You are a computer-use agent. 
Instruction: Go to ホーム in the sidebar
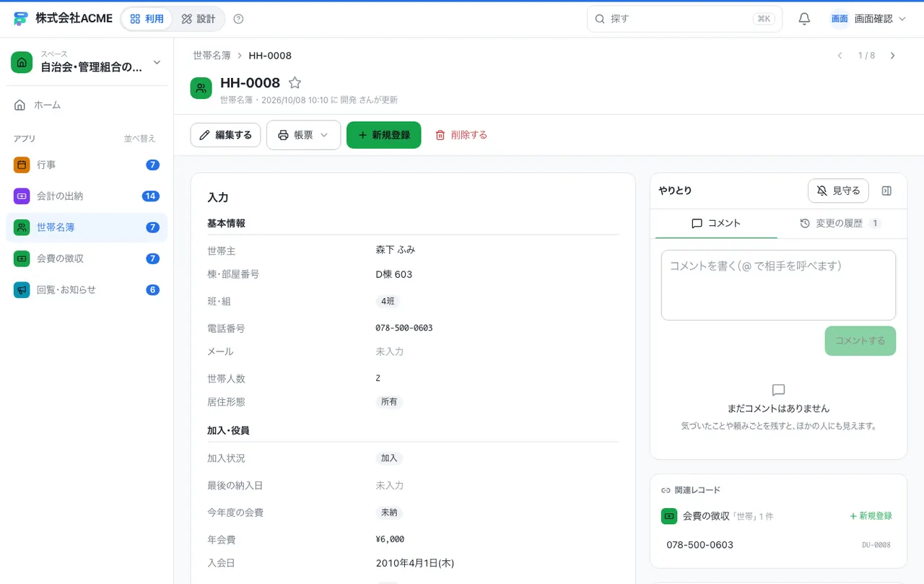click(87, 105)
